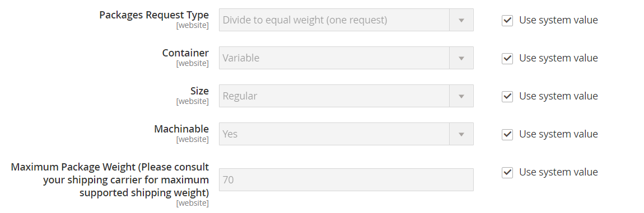Click the Maximum Package Weight field showing 70
This screenshot has width=644, height=213.
346,180
